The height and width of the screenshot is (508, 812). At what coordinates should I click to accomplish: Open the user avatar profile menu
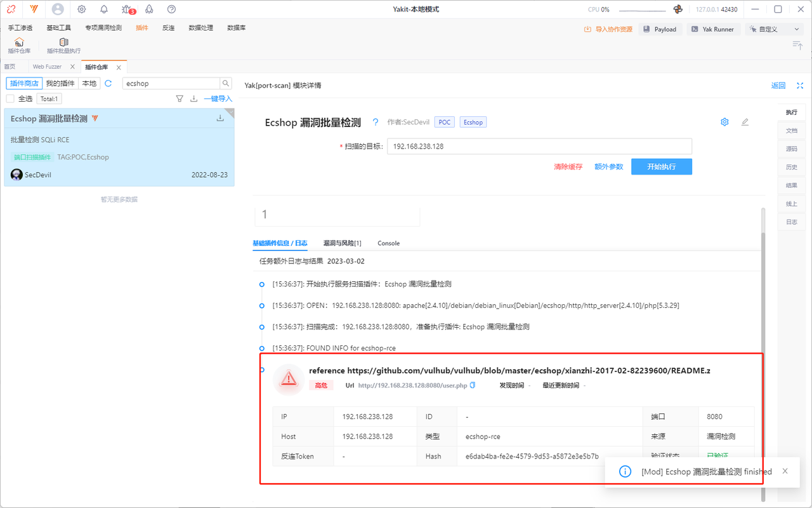tap(58, 10)
